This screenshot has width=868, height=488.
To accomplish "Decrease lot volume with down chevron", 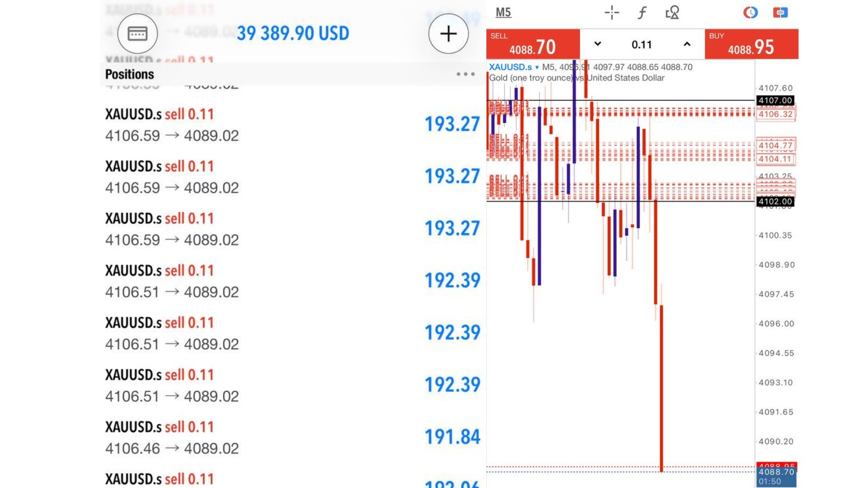I will (598, 44).
